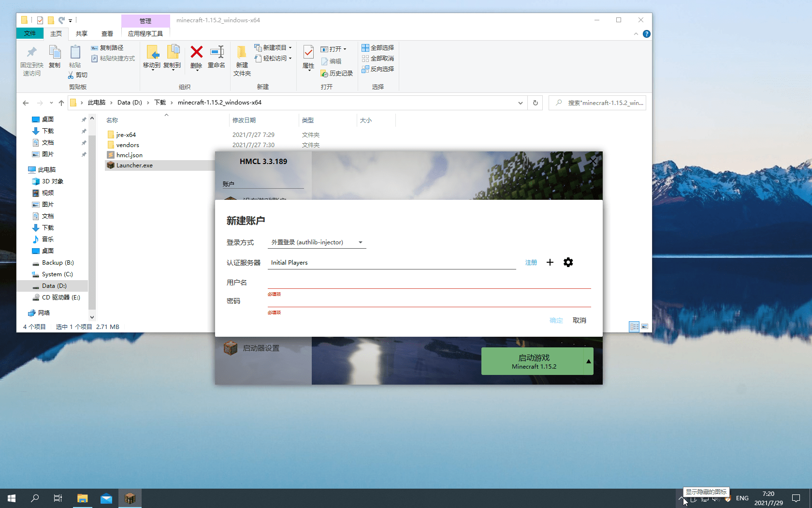Viewport: 812px width, 508px height.
Task: Switch to details view toggle
Action: [x=634, y=327]
